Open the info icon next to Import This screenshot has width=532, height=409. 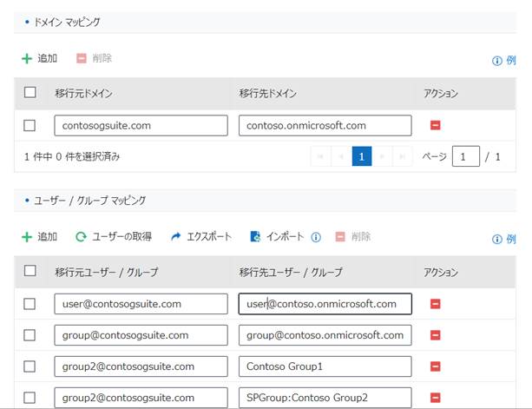click(316, 237)
